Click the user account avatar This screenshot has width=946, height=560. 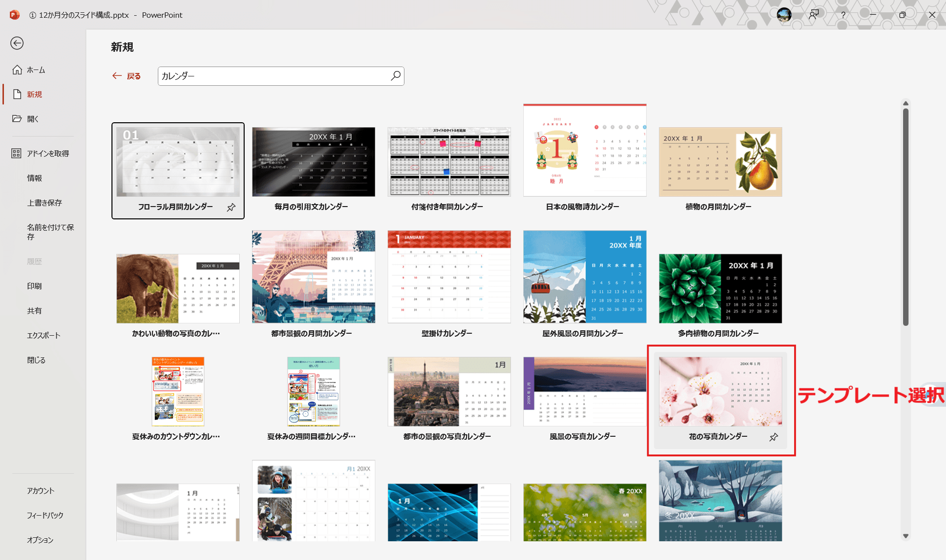[784, 15]
